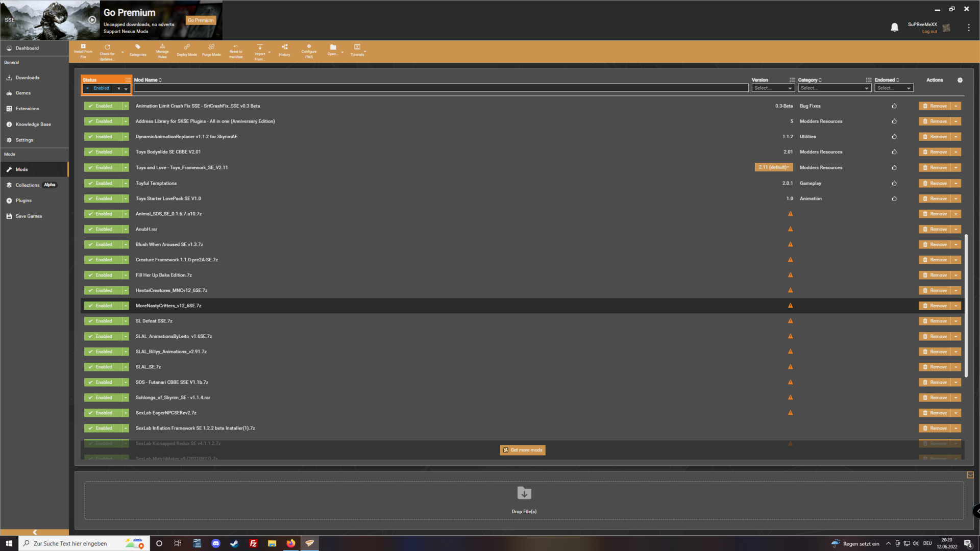
Task: Click Import From icon
Action: [260, 52]
